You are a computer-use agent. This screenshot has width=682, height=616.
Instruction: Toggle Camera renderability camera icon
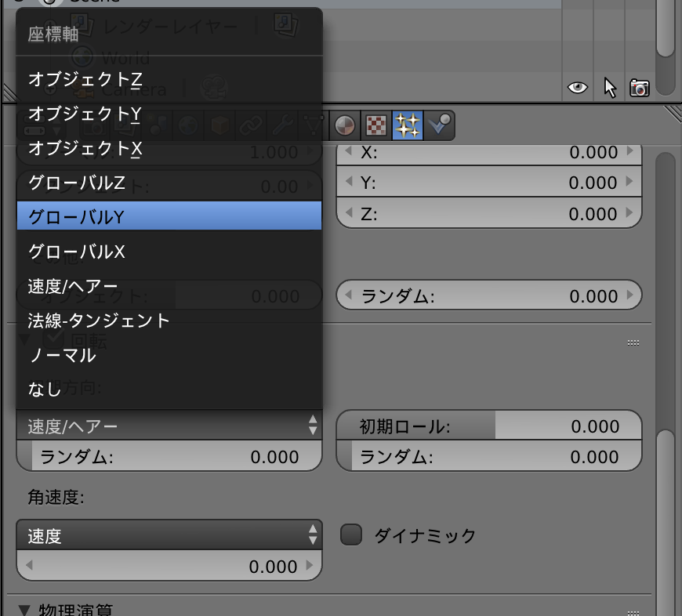(640, 88)
